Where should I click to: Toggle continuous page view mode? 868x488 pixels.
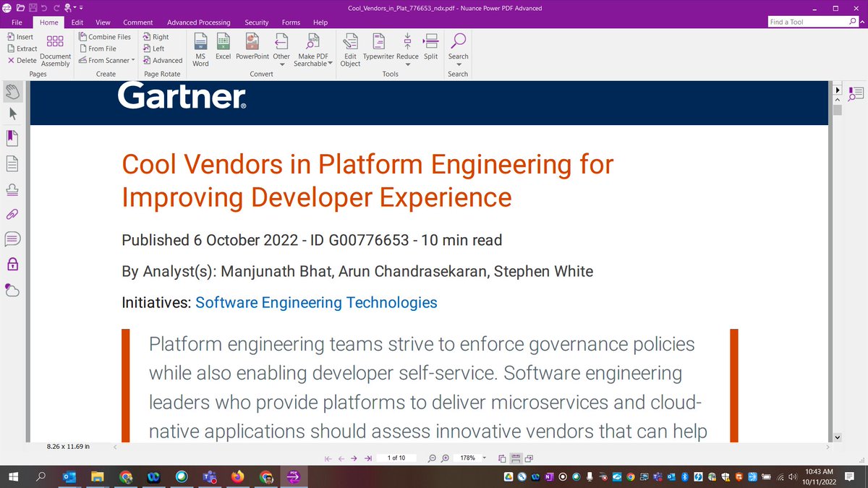[x=516, y=458]
